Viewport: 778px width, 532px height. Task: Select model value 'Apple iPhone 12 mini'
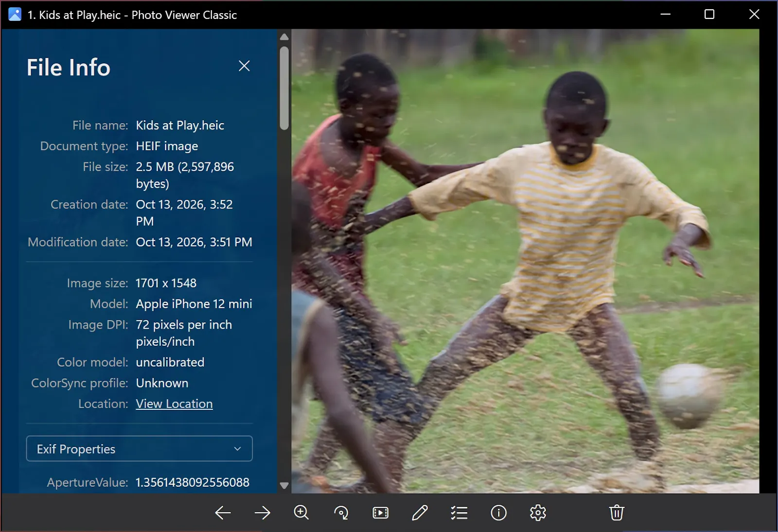pos(194,304)
